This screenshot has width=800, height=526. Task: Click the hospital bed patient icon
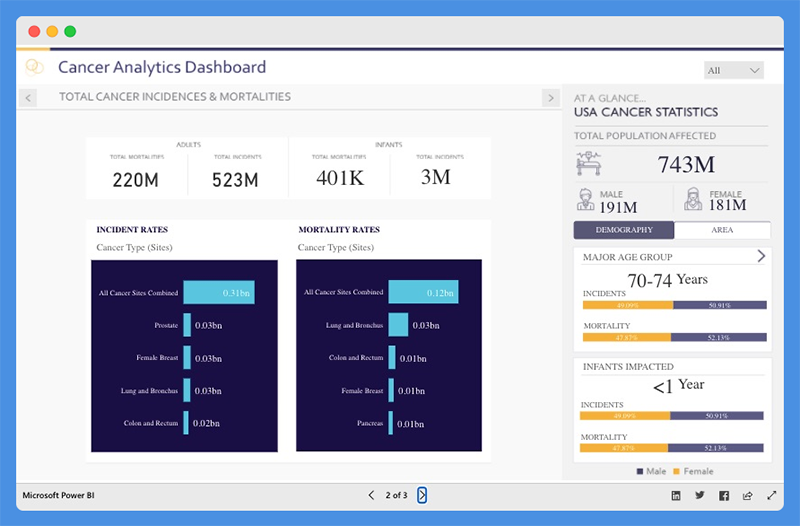pyautogui.click(x=589, y=163)
